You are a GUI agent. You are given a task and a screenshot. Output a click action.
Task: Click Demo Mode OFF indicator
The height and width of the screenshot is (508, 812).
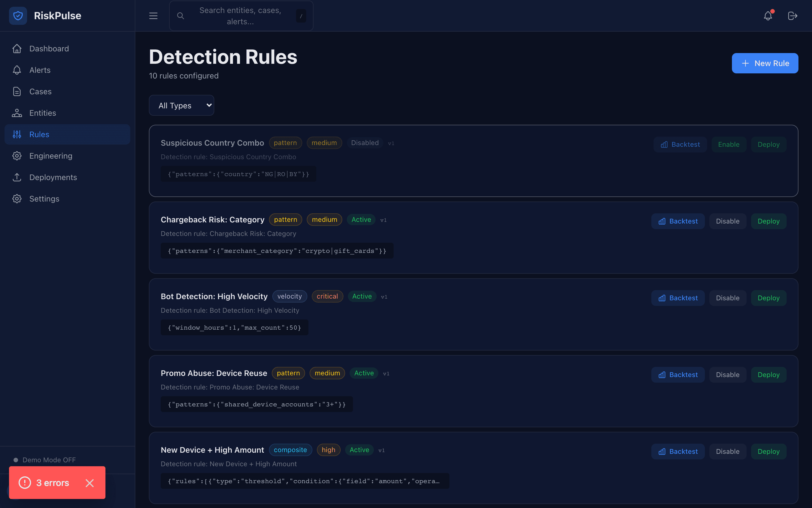pos(45,460)
